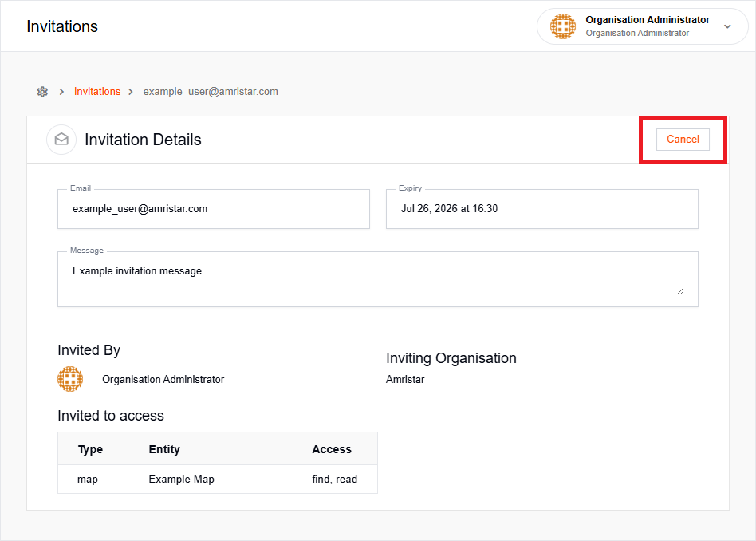756x541 pixels.
Task: Click the Expiry date field
Action: [542, 209]
